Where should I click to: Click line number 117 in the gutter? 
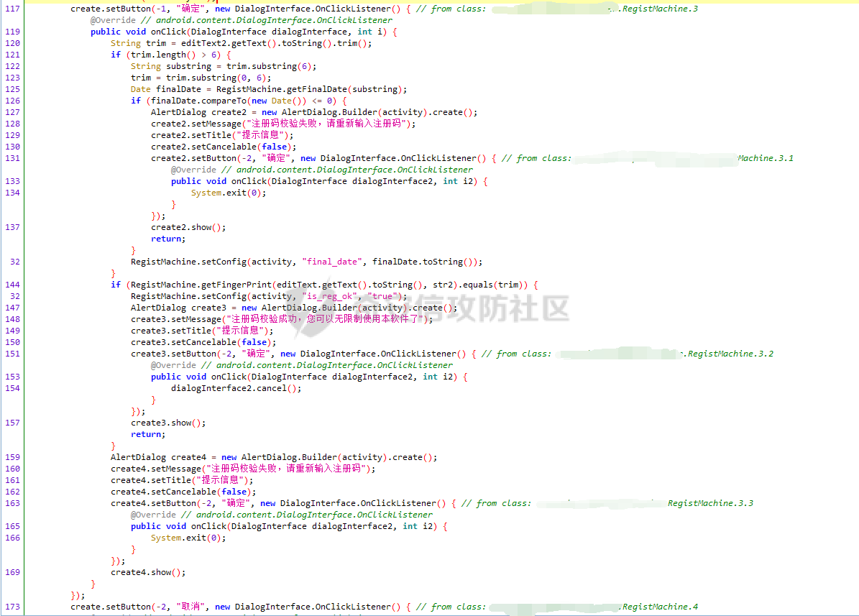[x=12, y=9]
